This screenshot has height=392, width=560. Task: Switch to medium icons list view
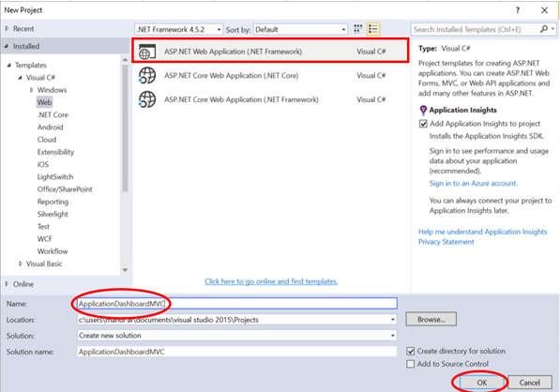(x=373, y=29)
